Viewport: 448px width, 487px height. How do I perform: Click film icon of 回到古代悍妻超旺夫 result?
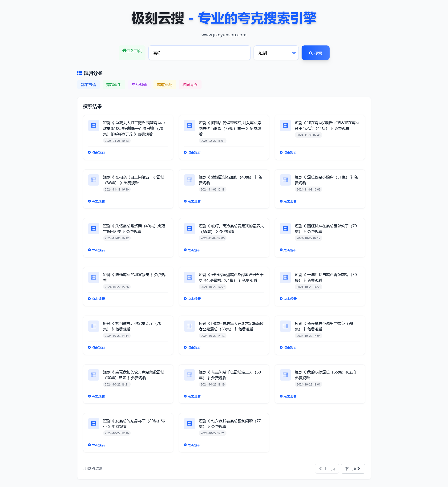[x=189, y=125]
